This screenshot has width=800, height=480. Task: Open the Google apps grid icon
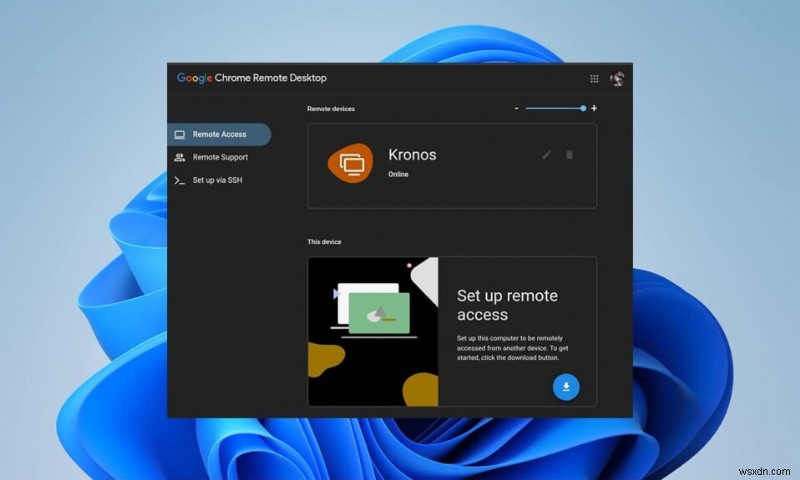point(594,79)
